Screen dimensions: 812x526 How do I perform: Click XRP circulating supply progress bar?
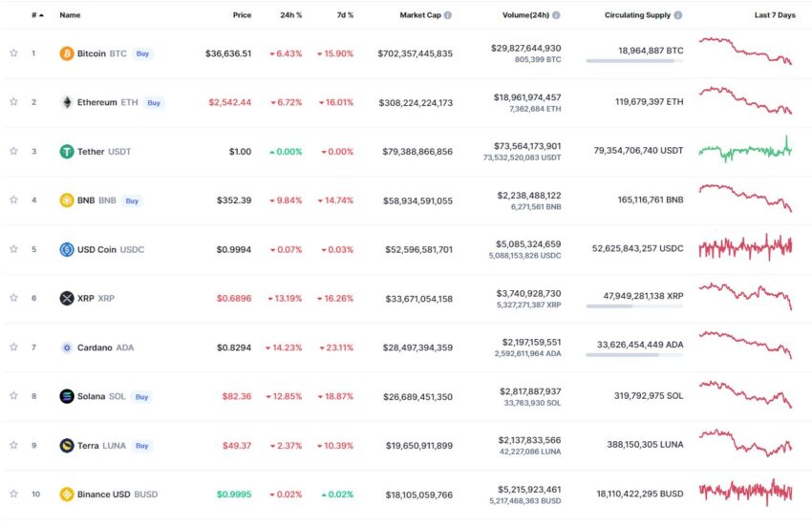click(634, 306)
